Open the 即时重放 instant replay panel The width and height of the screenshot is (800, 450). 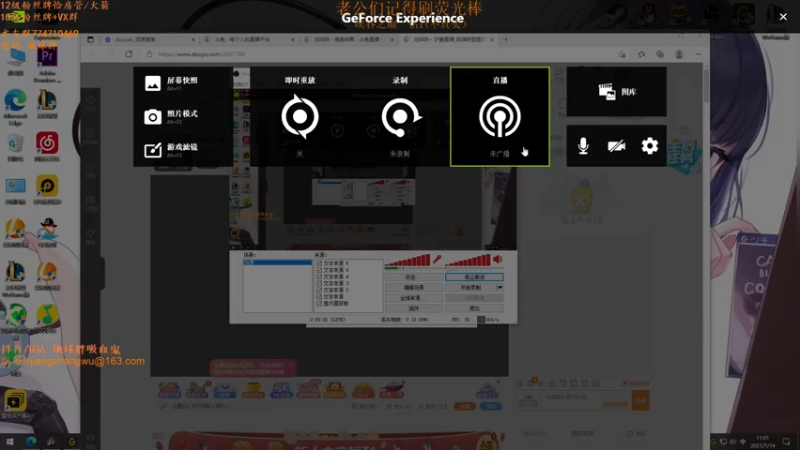coord(300,117)
